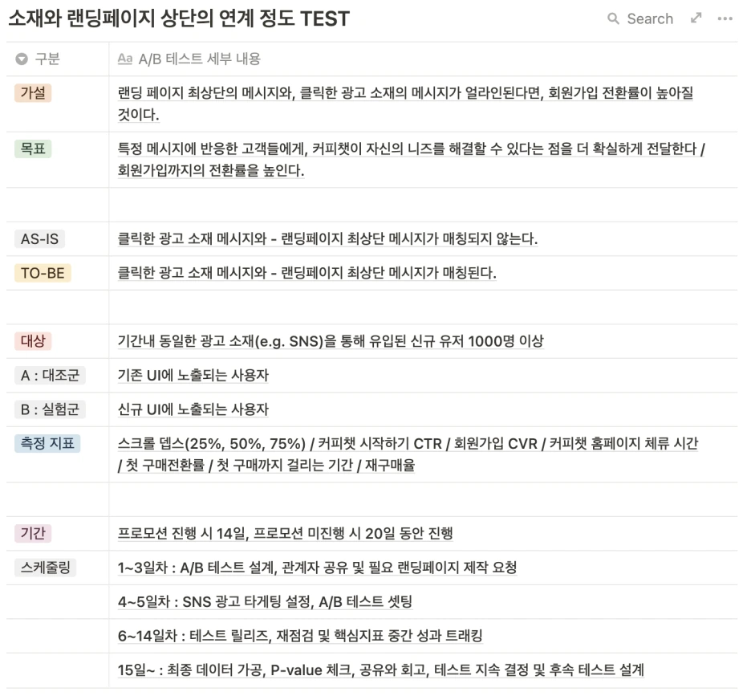Viewport: 751px width, 700px height.
Task: Open the database title 소재와 랜딩페이지 TEST
Action: [x=179, y=18]
